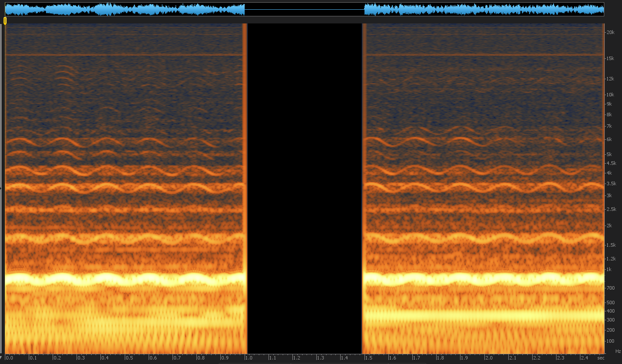The height and width of the screenshot is (364, 622).
Task: Click the 200 label on the frequency ruler
Action: coord(610,330)
